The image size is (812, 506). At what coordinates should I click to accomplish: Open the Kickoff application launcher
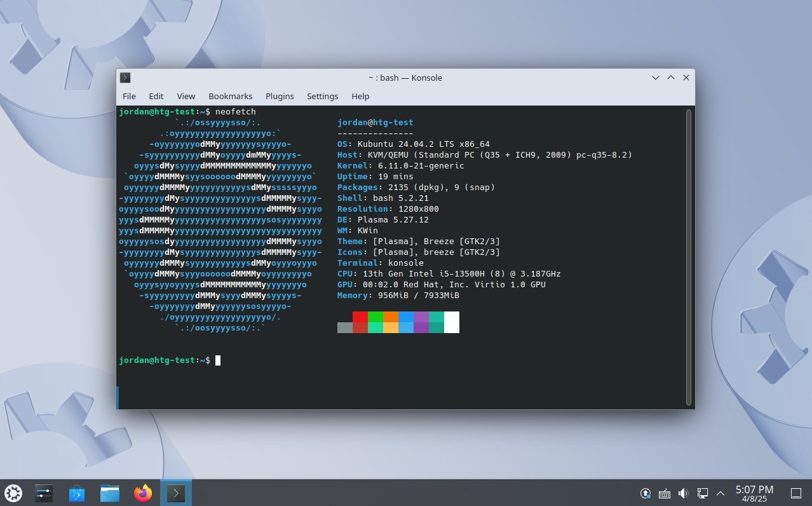[x=13, y=493]
